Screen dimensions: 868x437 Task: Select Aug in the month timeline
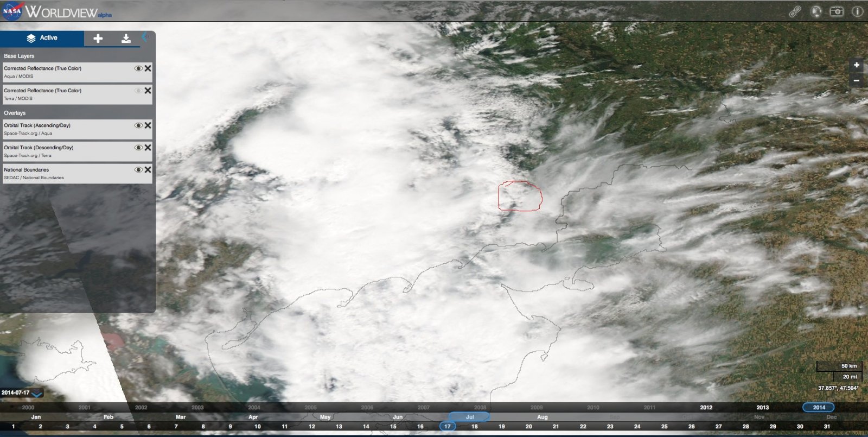point(542,417)
